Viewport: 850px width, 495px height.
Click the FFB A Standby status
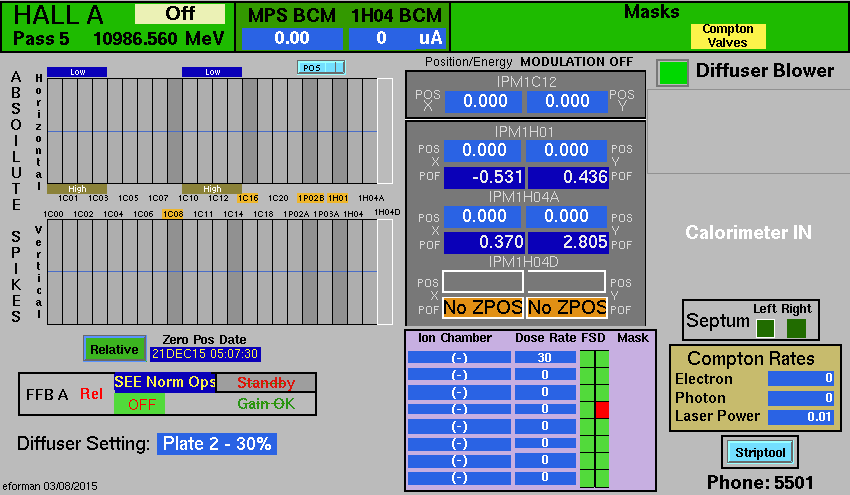[266, 382]
